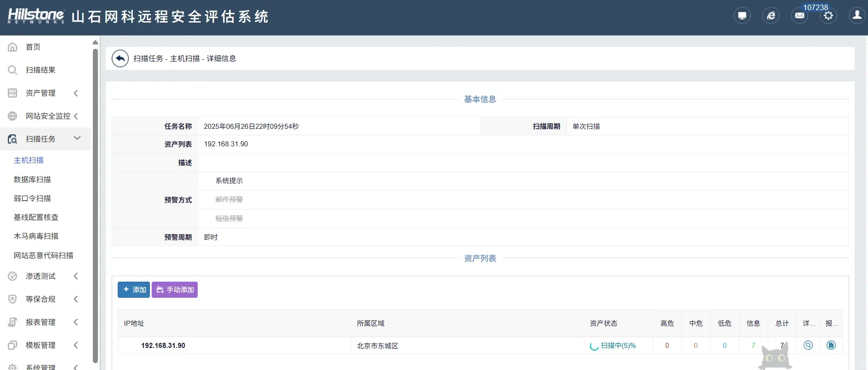Click the task name 2025年06月26日22时09分54秒

pyautogui.click(x=251, y=126)
